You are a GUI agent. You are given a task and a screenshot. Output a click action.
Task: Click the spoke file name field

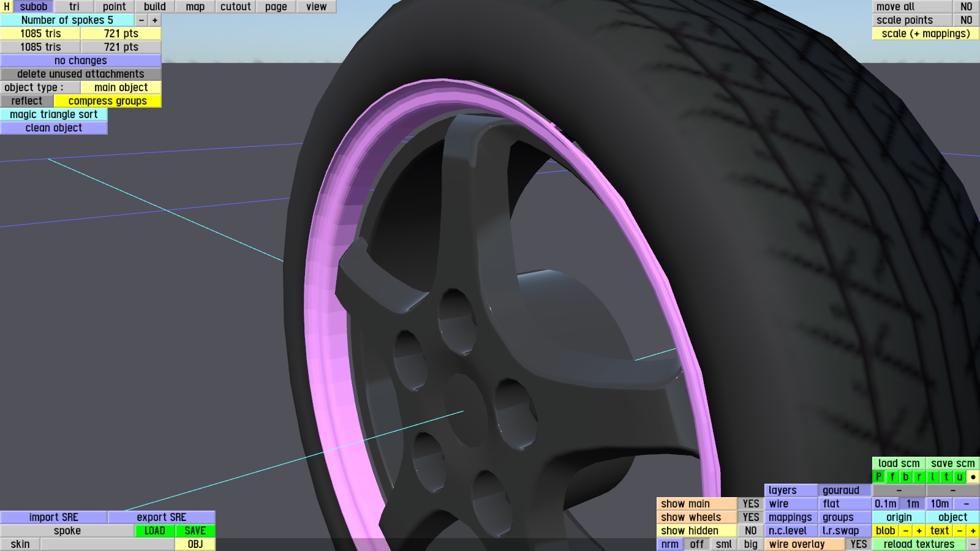67,531
